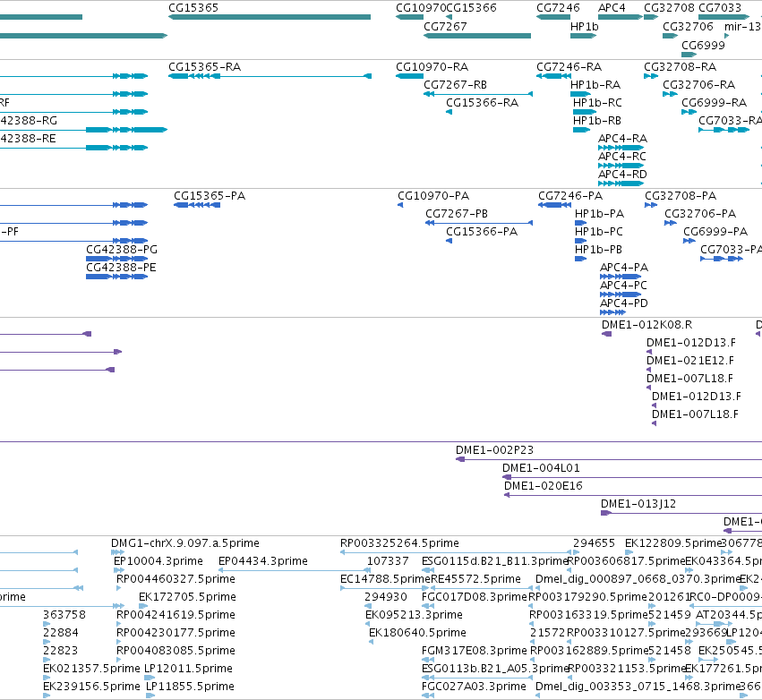
Task: Select transcript APC4-RC
Action: 621,166
